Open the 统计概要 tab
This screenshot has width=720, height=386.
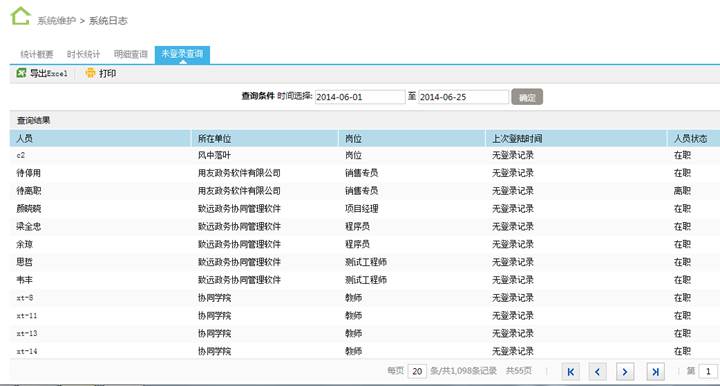(x=37, y=55)
